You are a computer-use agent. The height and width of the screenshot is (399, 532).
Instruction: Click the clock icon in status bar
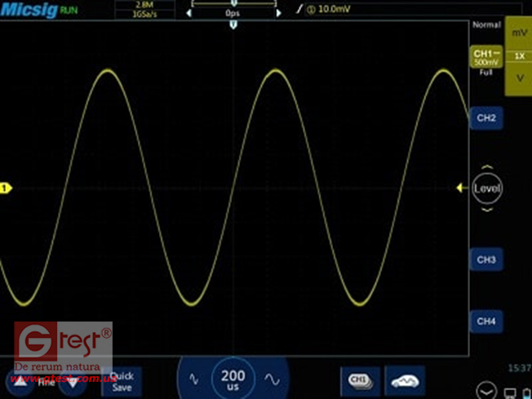click(486, 390)
